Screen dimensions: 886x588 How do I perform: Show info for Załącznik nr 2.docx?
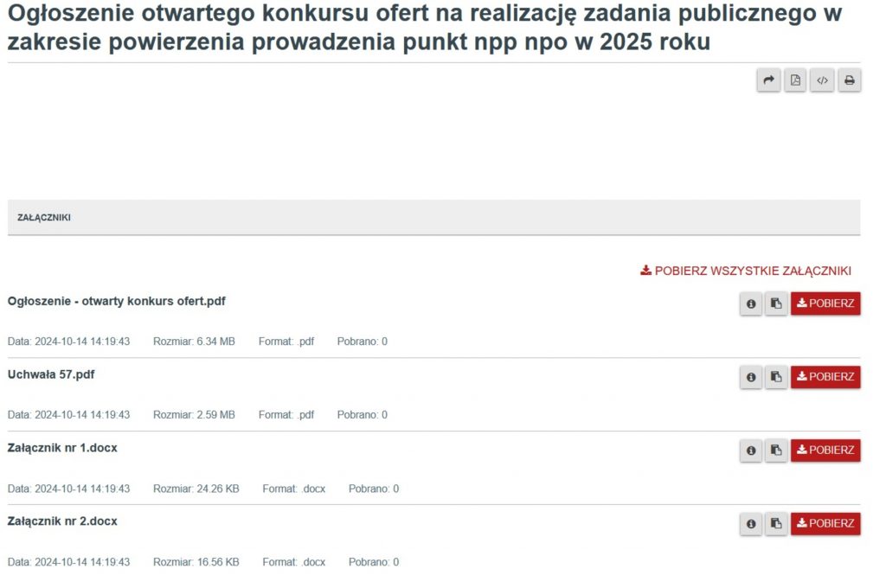click(751, 524)
